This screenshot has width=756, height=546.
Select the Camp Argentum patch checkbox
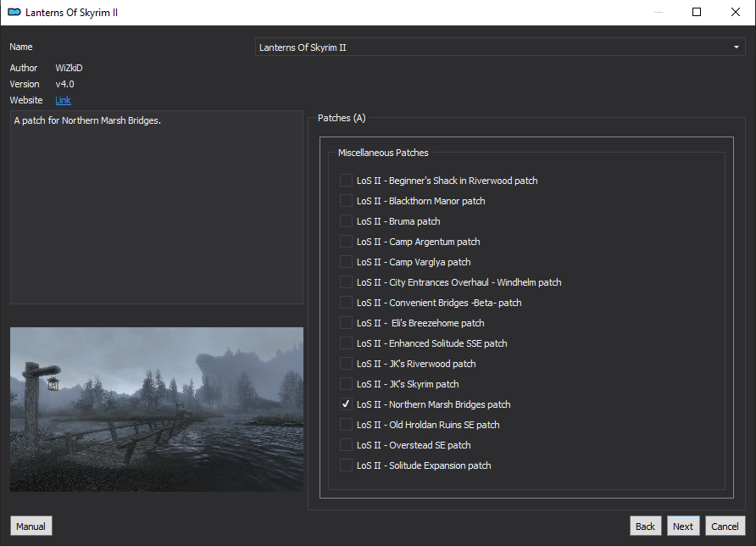point(346,241)
